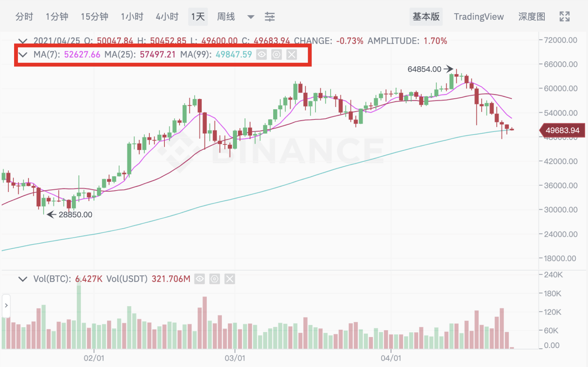Screen dimensions: 588x367
Task: Click the Vol(USDT) value 321.706M
Action: tap(171, 279)
